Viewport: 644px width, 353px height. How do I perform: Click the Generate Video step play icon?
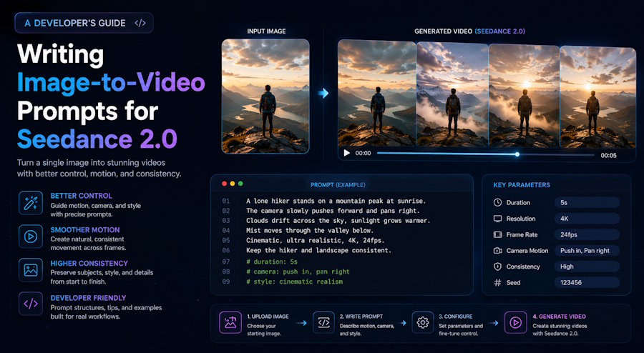click(515, 323)
